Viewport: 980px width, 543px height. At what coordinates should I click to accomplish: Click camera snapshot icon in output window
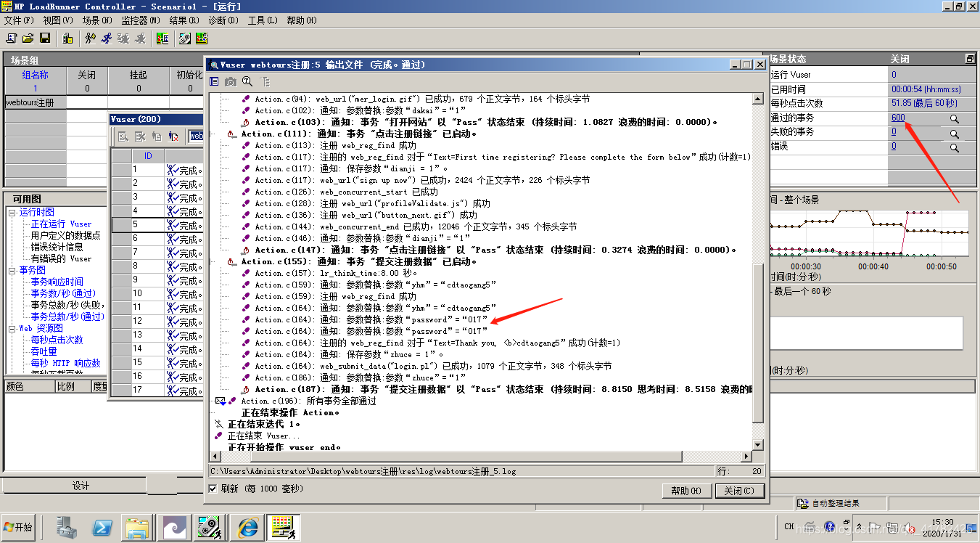[x=230, y=82]
